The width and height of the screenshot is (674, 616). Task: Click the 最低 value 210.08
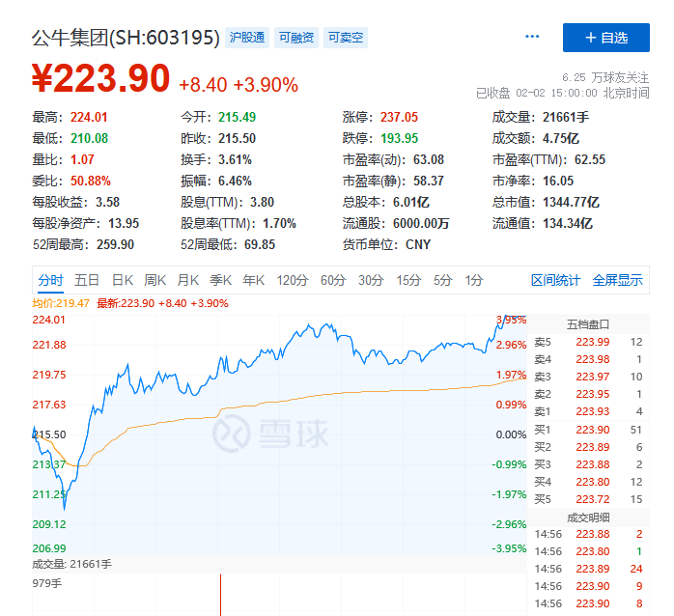90,138
